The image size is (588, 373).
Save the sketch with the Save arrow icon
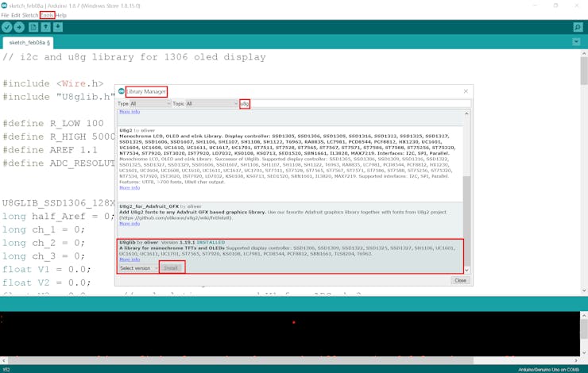58,27
